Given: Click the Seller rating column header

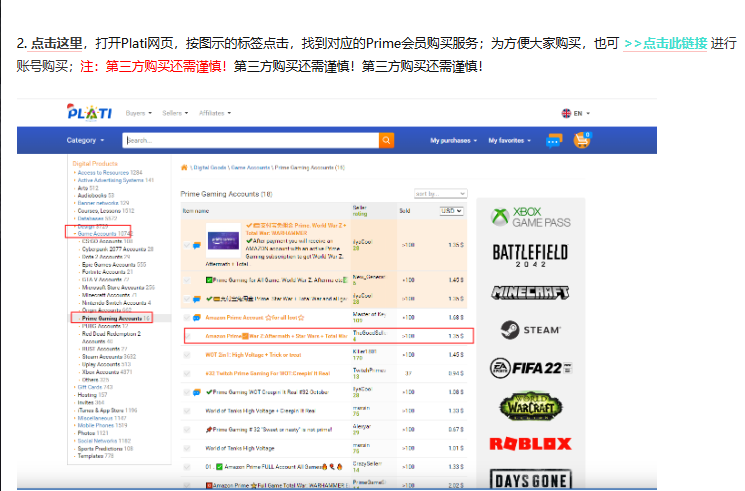Looking at the screenshot, I should click(360, 211).
